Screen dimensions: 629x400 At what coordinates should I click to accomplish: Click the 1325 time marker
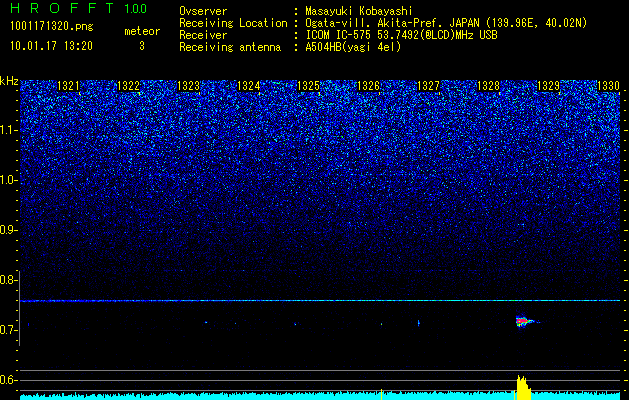pos(308,86)
